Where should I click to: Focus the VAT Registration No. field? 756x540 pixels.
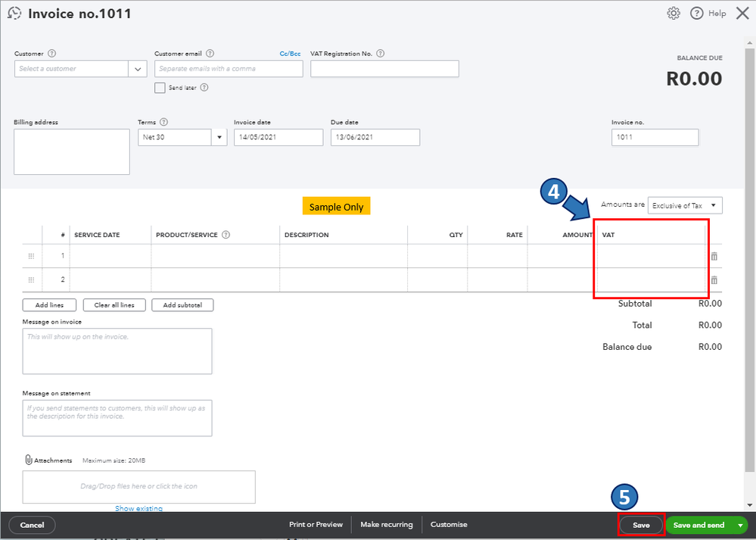(384, 69)
